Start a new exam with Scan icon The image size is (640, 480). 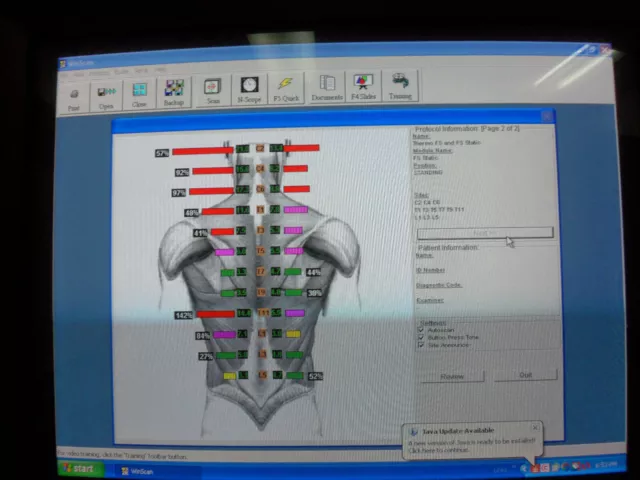(213, 90)
